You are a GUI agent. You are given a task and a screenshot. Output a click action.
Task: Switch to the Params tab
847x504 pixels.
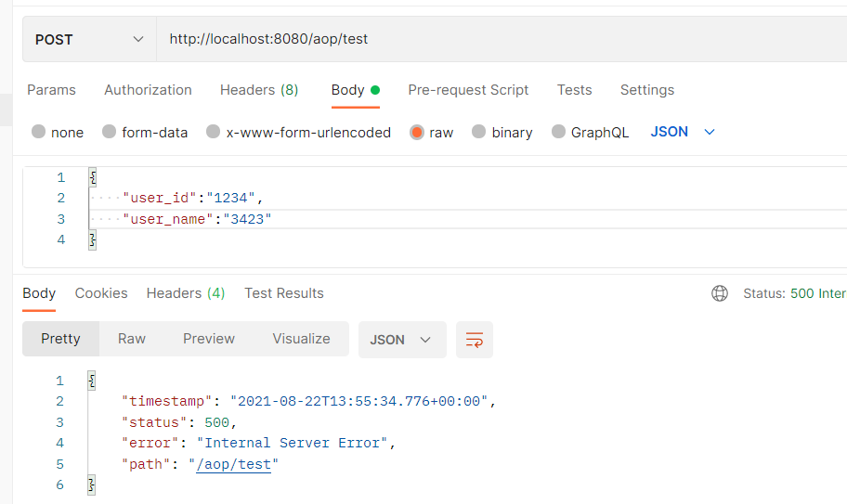click(x=51, y=90)
